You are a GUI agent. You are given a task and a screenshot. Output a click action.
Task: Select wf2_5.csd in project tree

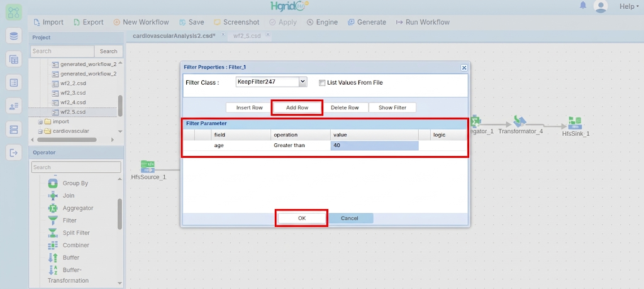point(73,112)
